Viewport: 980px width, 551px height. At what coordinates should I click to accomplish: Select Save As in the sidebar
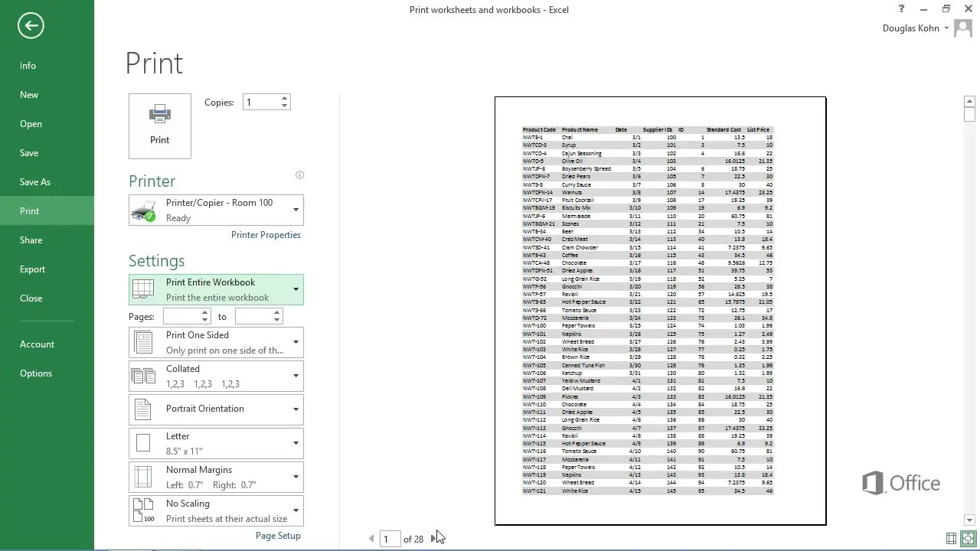[x=35, y=182]
